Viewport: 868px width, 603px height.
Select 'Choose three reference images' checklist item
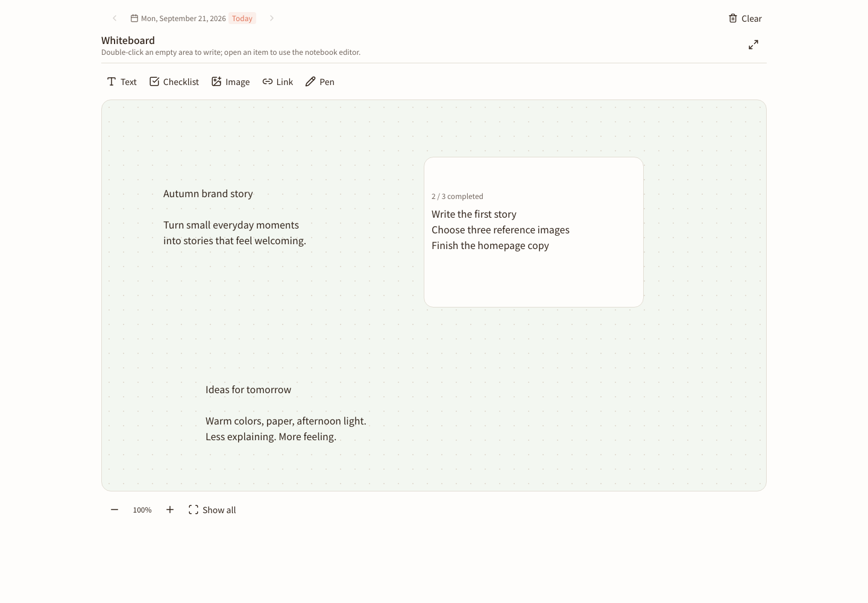(x=500, y=230)
